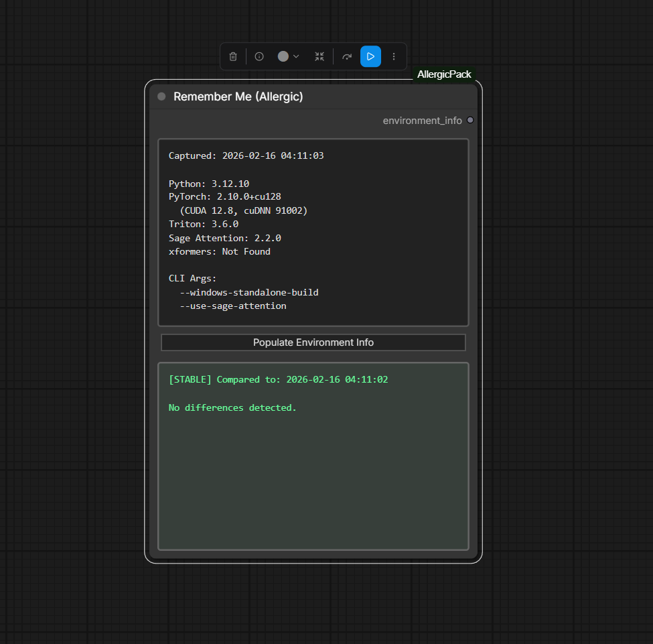Expand the color dropdown chevron
This screenshot has width=653, height=644.
(x=296, y=56)
